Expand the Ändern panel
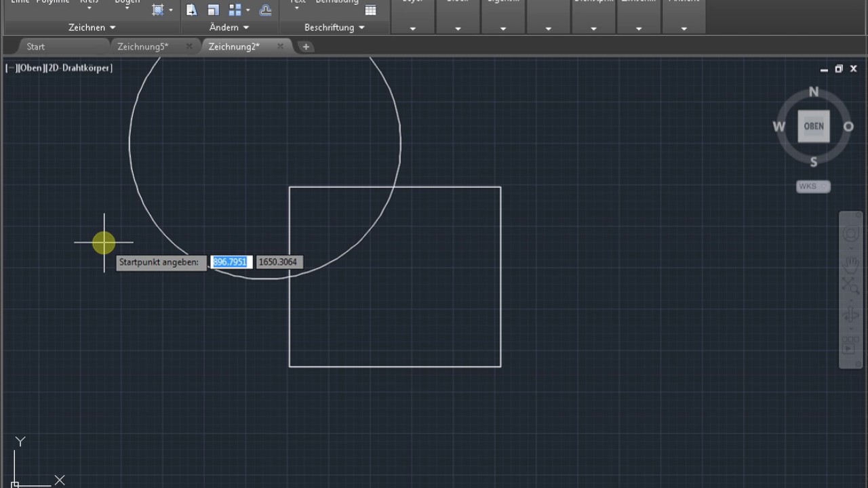This screenshot has width=868, height=488. [x=229, y=27]
